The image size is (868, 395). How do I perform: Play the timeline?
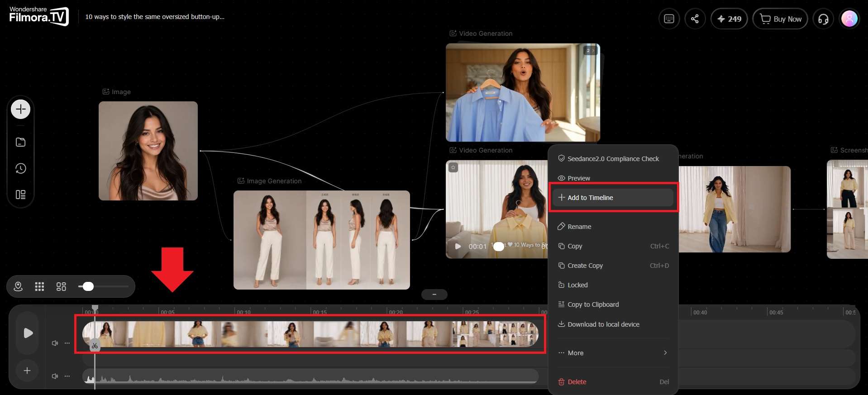28,333
